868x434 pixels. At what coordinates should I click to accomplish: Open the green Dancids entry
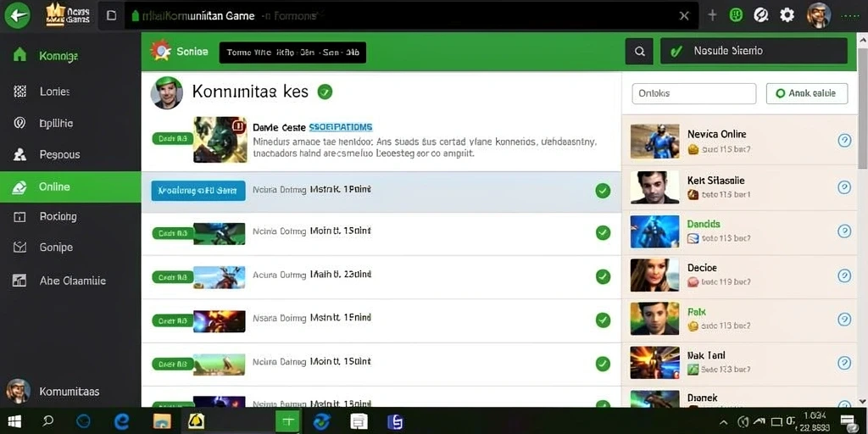739,231
